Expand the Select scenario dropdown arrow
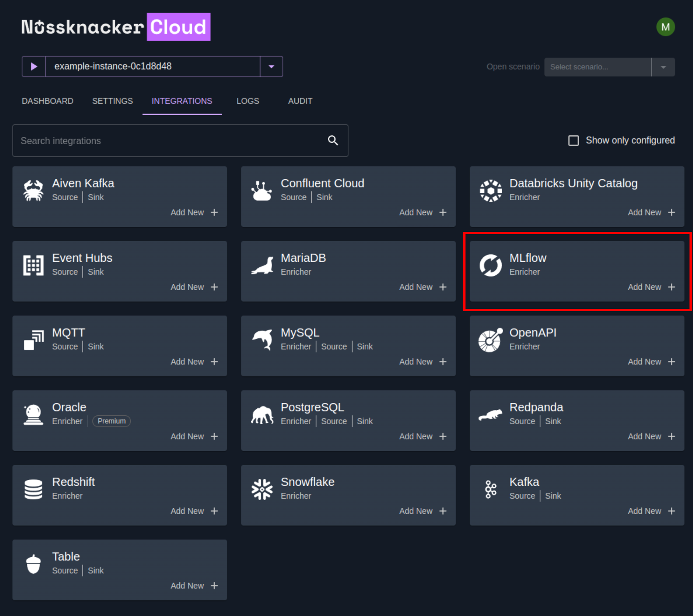The width and height of the screenshot is (693, 616). click(x=663, y=67)
